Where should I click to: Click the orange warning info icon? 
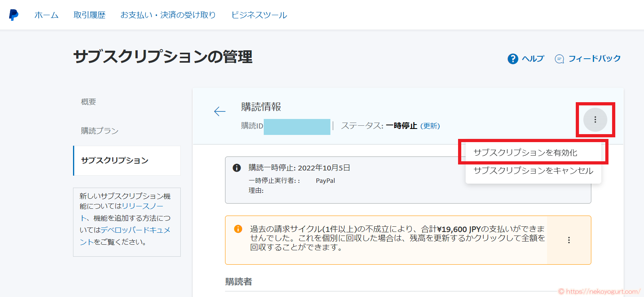coord(238,229)
